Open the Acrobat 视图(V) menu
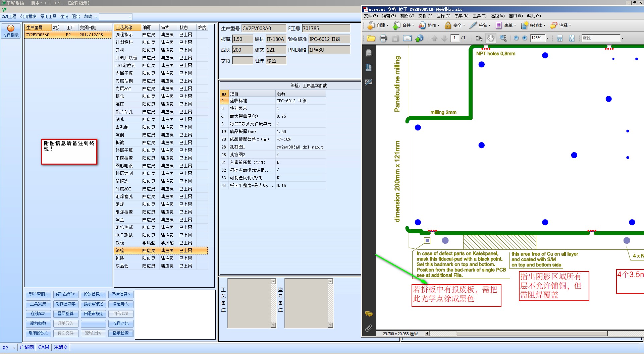The width and height of the screenshot is (644, 354). (407, 16)
